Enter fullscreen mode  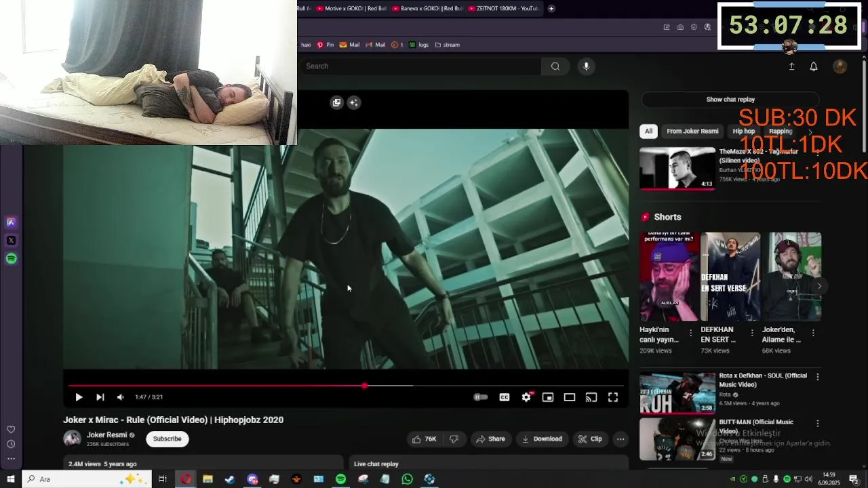(613, 397)
